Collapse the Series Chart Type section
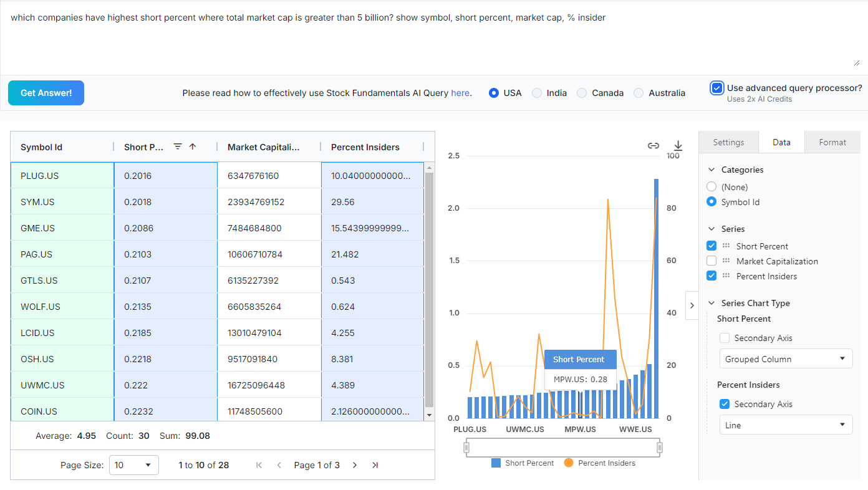 click(711, 303)
